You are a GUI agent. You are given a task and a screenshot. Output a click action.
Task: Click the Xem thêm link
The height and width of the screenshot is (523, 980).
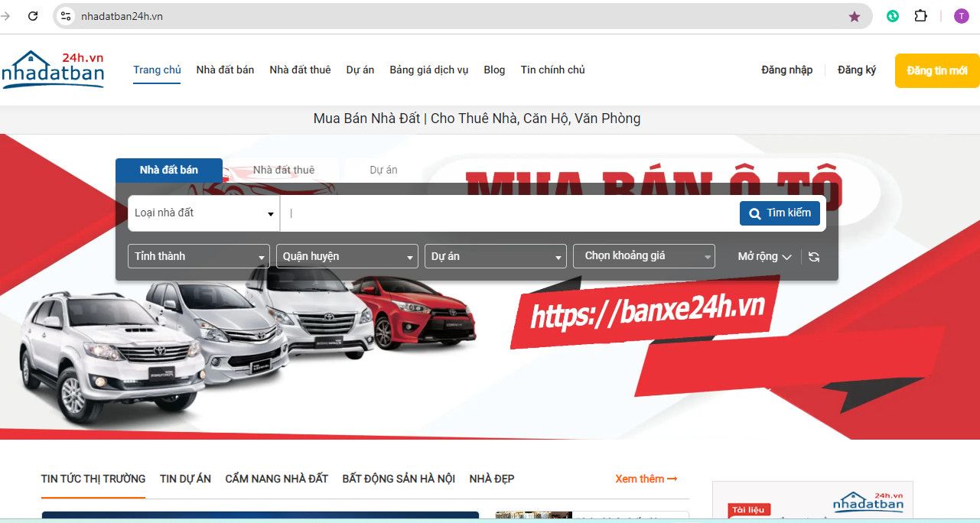[646, 479]
